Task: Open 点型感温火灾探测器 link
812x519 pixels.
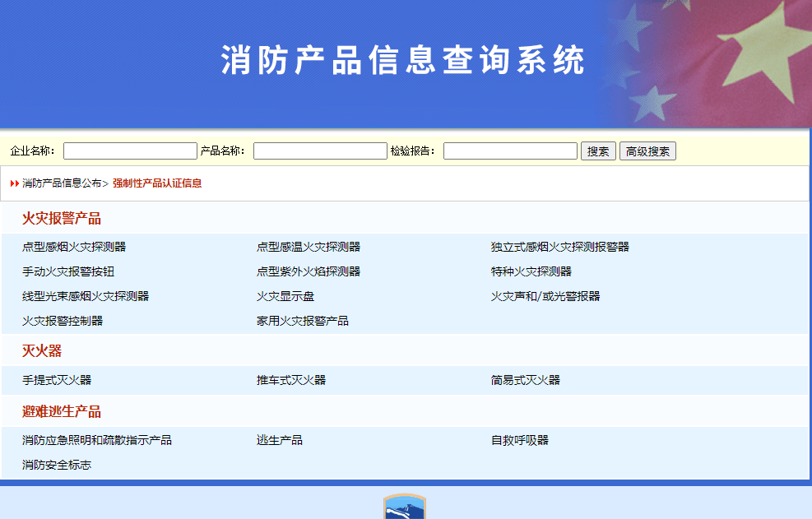Action: (309, 247)
